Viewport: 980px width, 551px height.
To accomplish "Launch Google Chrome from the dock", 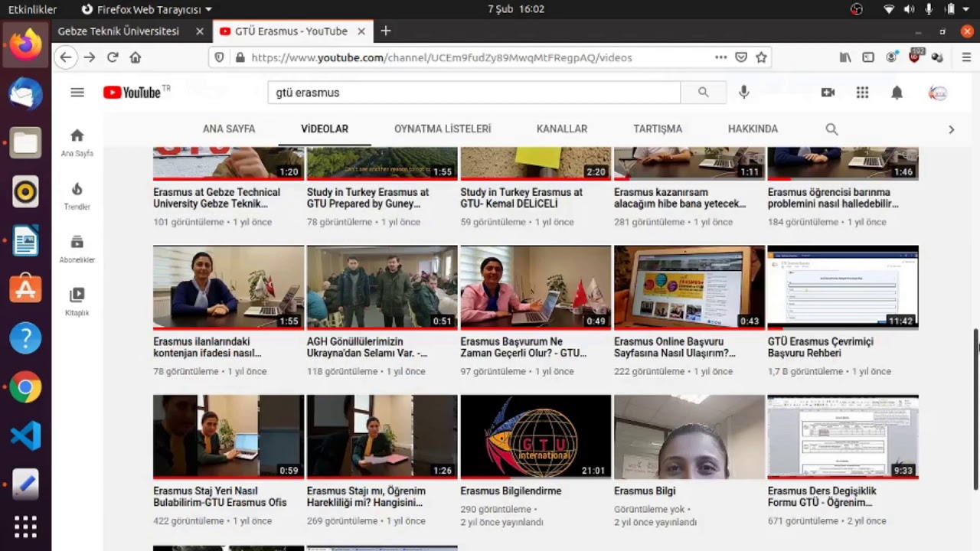I will [x=25, y=387].
